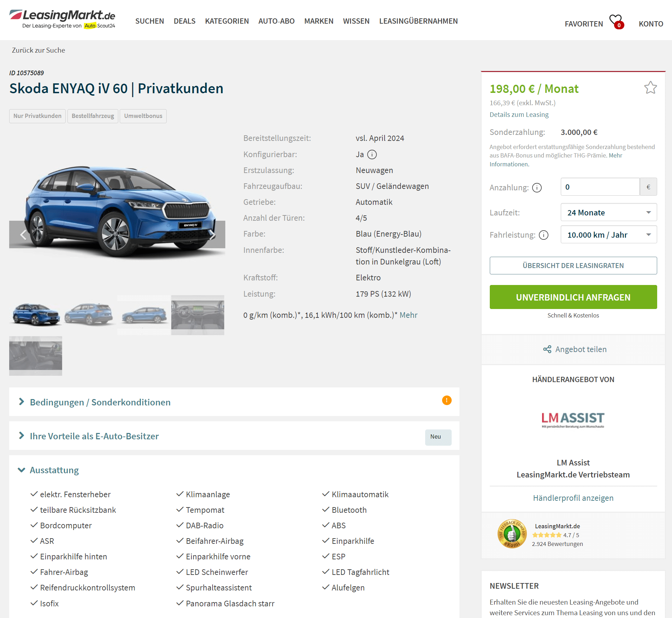Image resolution: width=672 pixels, height=618 pixels.
Task: Select the rear-view car thumbnail
Action: 90,315
